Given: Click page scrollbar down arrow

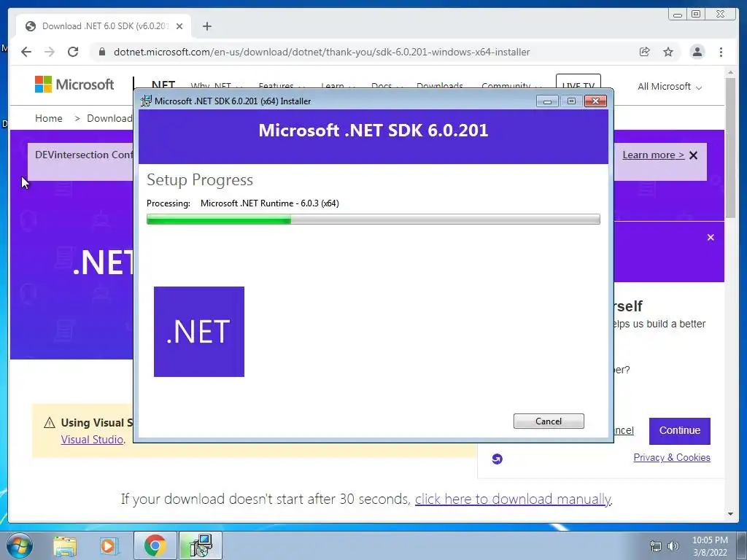Looking at the screenshot, I should (x=730, y=514).
